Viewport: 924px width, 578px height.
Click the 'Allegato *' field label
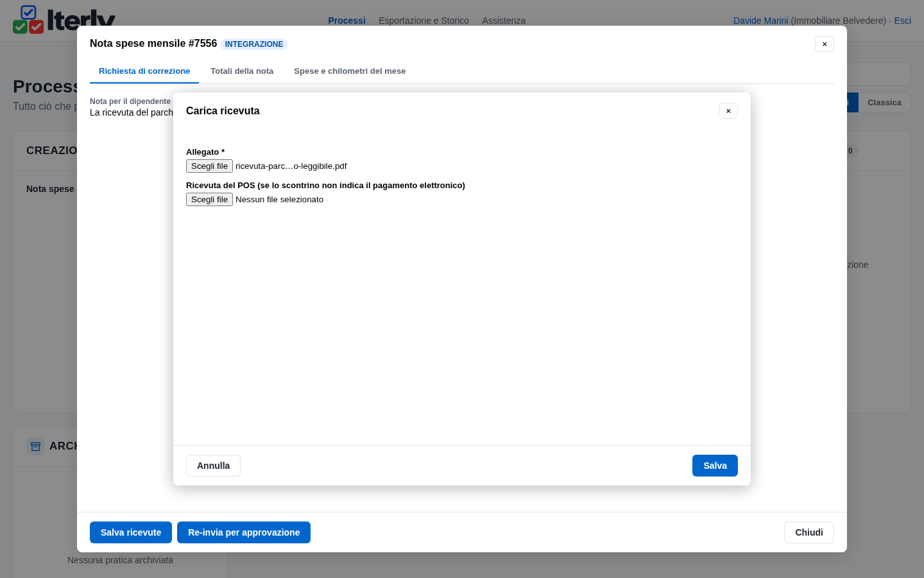coord(205,152)
